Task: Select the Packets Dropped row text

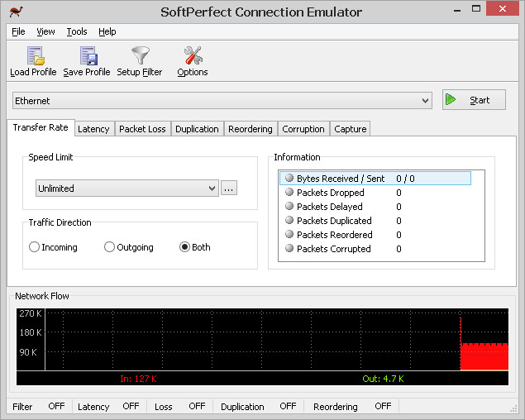Action: [x=331, y=193]
